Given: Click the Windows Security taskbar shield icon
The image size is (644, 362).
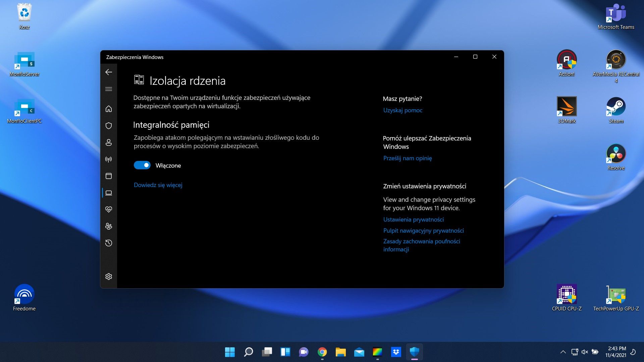Looking at the screenshot, I should pyautogui.click(x=415, y=352).
